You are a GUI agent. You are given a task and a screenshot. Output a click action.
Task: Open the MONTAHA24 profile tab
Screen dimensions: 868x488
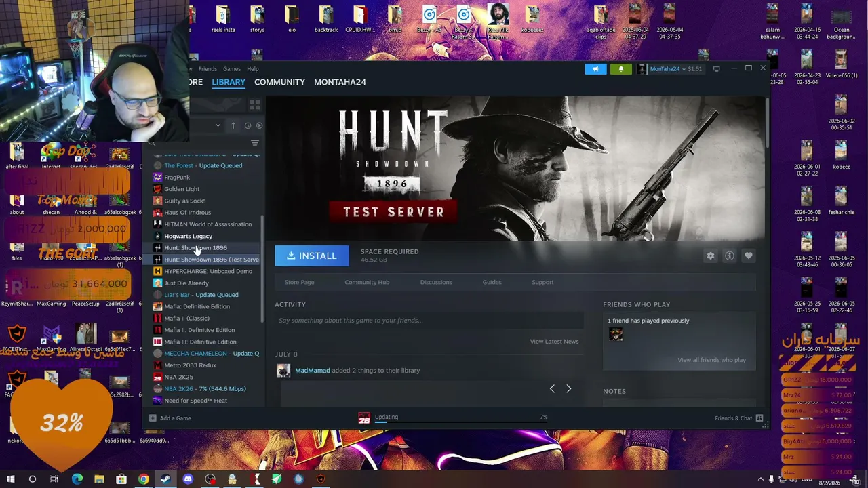(x=340, y=82)
